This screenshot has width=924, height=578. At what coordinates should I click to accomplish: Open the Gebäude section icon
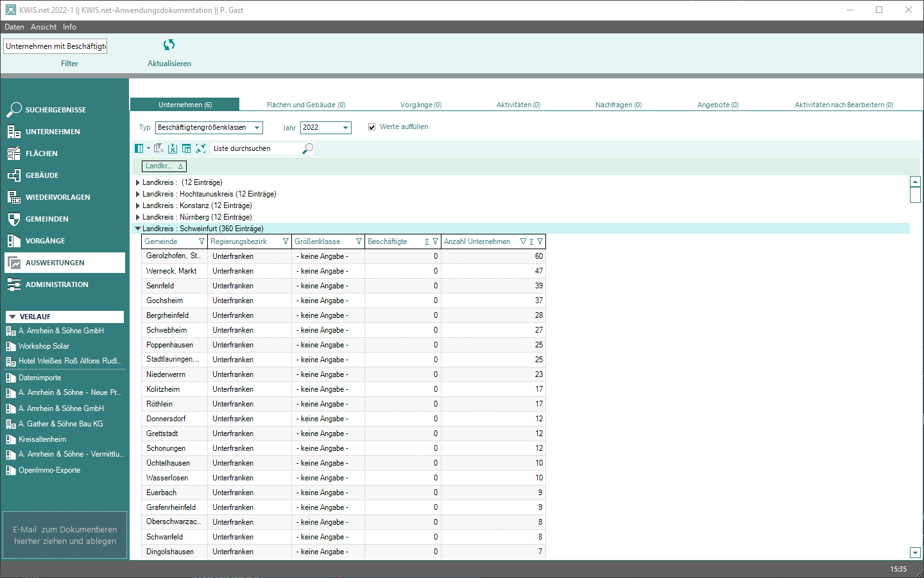[x=13, y=175]
